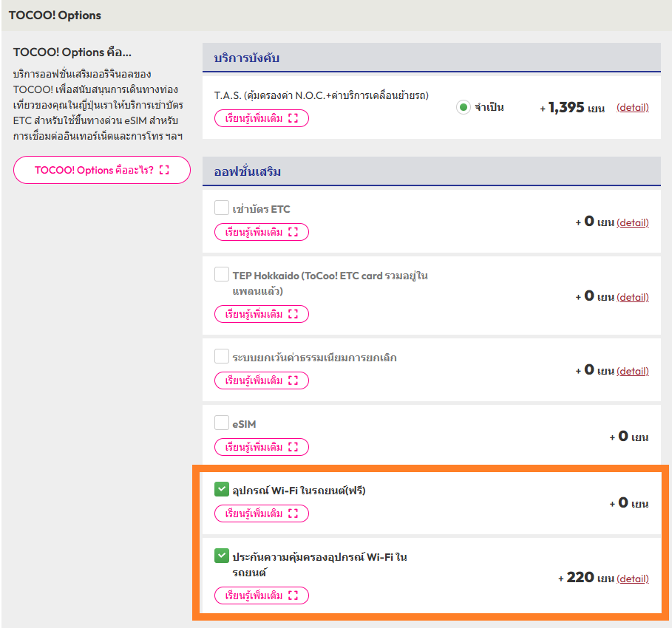The image size is (672, 628).
Task: Click เรียนรู้เพิ่มเติม under ระบบยกเว้นค่าธรรมเนียมการยกเลิก
Action: click(x=262, y=380)
